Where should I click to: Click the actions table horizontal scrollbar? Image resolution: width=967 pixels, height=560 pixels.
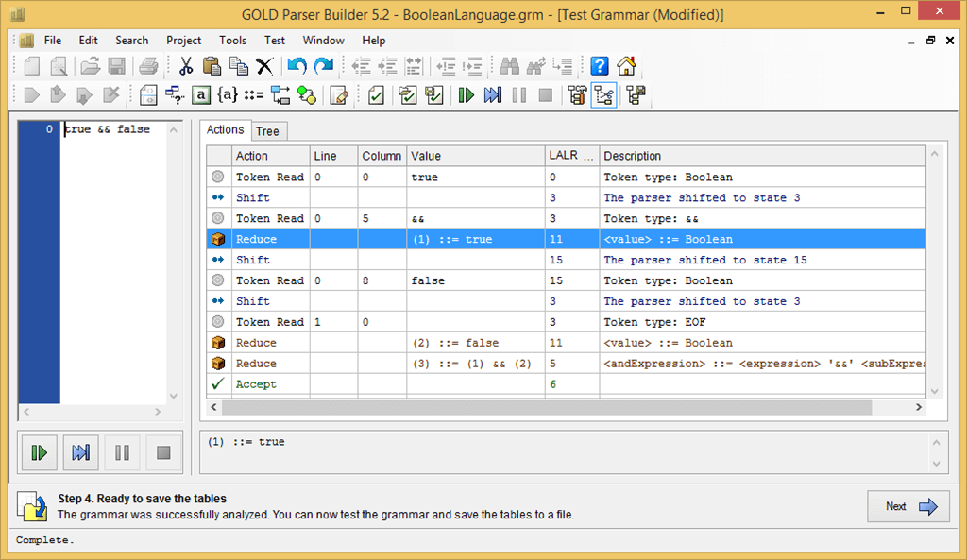tap(546, 407)
